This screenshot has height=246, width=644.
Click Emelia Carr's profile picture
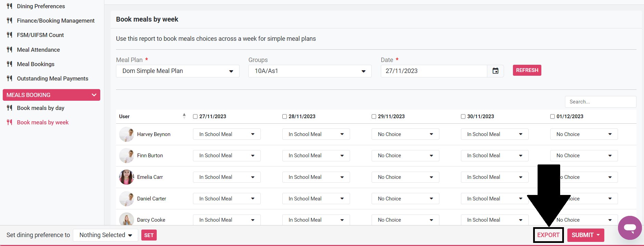tap(126, 177)
